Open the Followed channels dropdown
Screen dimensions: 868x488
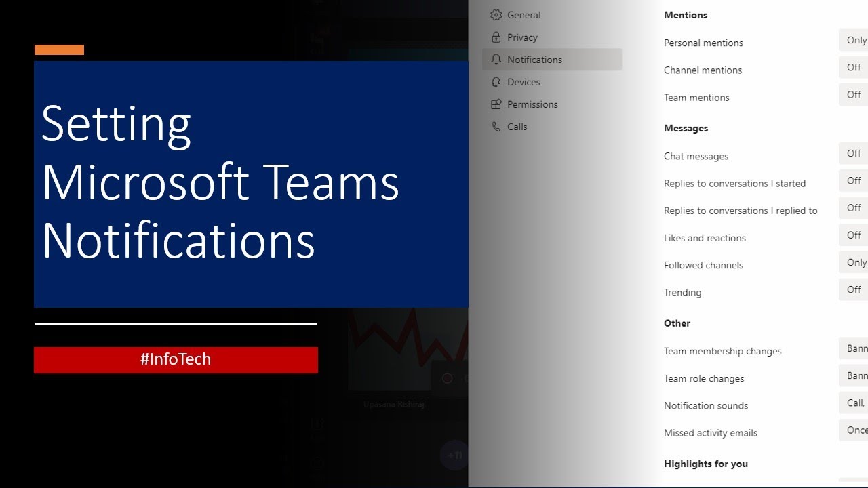coord(854,262)
